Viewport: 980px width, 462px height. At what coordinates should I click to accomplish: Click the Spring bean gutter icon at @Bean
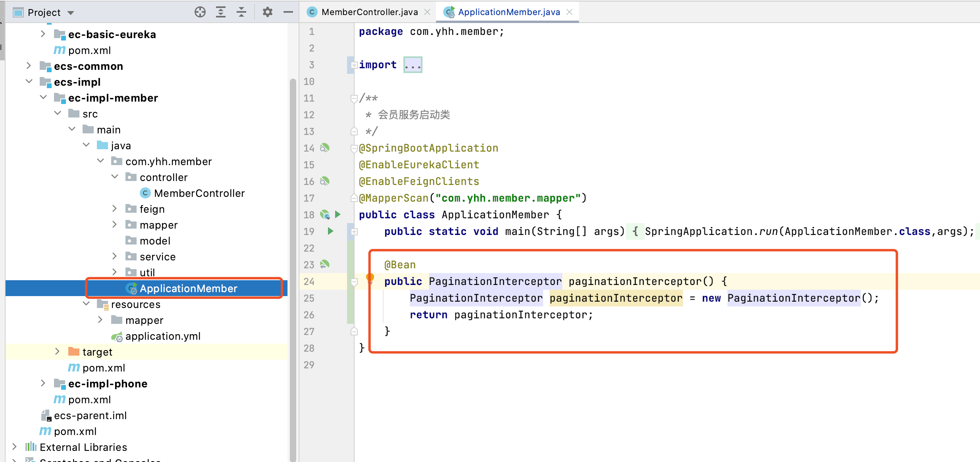tap(325, 264)
